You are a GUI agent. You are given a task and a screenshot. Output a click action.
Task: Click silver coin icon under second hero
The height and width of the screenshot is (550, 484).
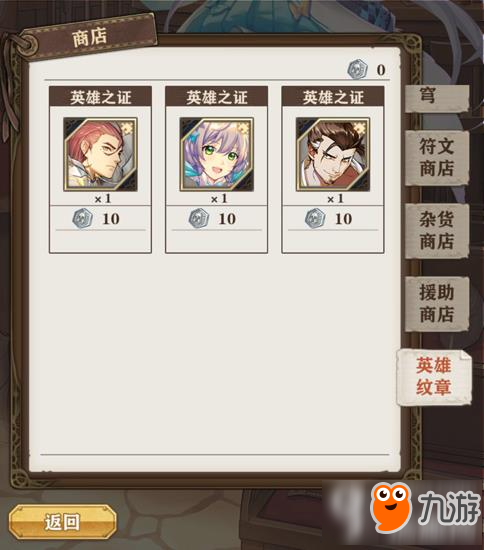click(x=199, y=219)
